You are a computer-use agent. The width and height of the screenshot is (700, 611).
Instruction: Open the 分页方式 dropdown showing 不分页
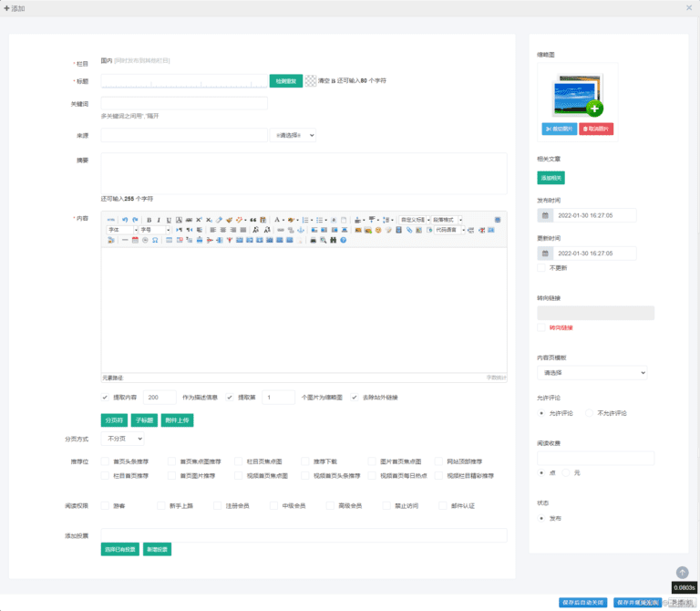pos(121,439)
